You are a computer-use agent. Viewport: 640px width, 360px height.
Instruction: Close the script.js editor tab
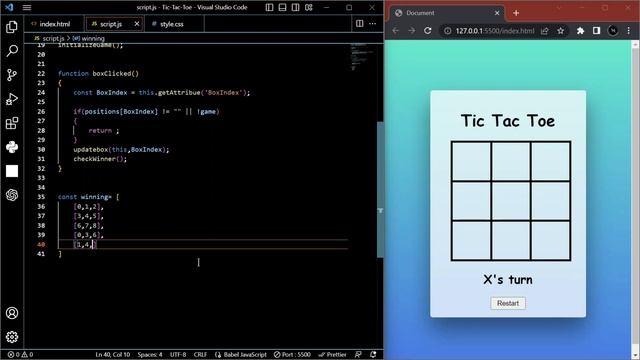pyautogui.click(x=137, y=24)
